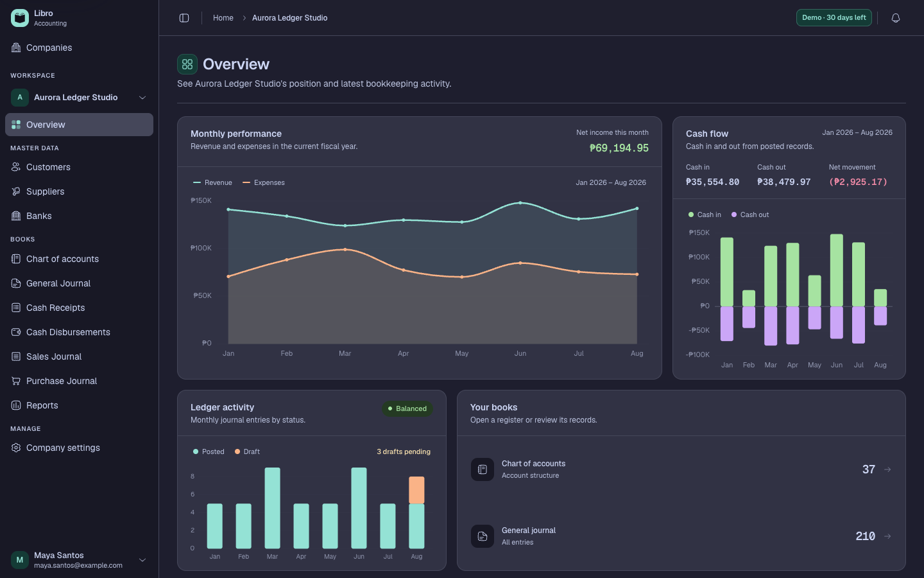Screen dimensions: 924x578
Task: Click the Cash out amount ₱38,479.97
Action: (x=783, y=182)
